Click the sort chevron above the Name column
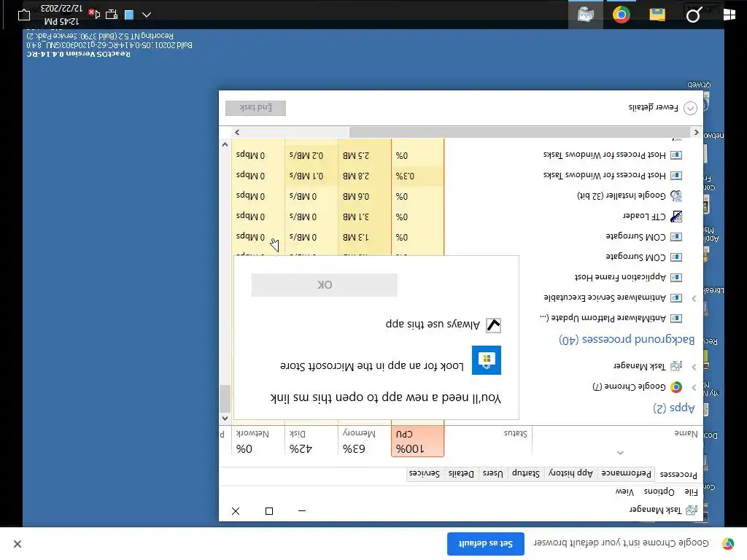The image size is (747, 560). (x=620, y=452)
